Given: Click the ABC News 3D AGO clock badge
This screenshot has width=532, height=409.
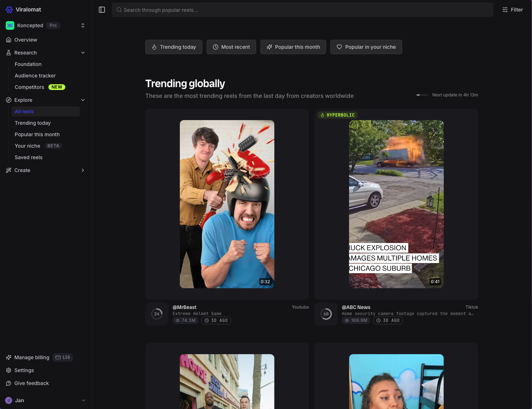Looking at the screenshot, I should [388, 320].
